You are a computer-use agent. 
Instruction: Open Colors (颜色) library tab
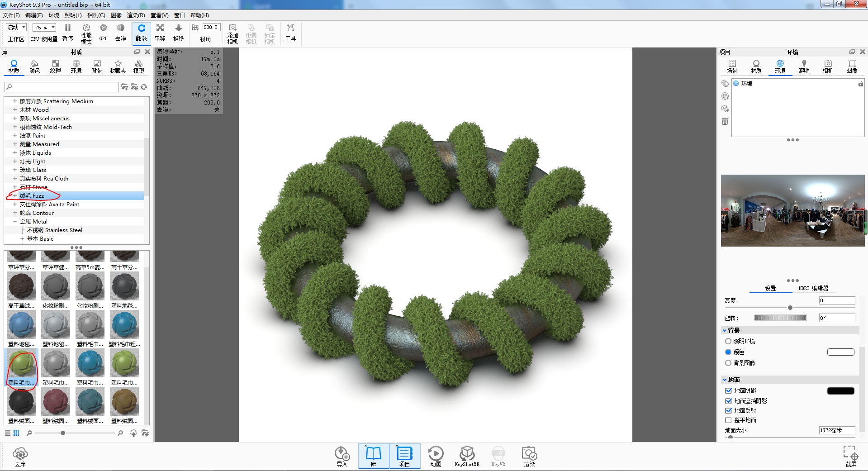[x=35, y=67]
